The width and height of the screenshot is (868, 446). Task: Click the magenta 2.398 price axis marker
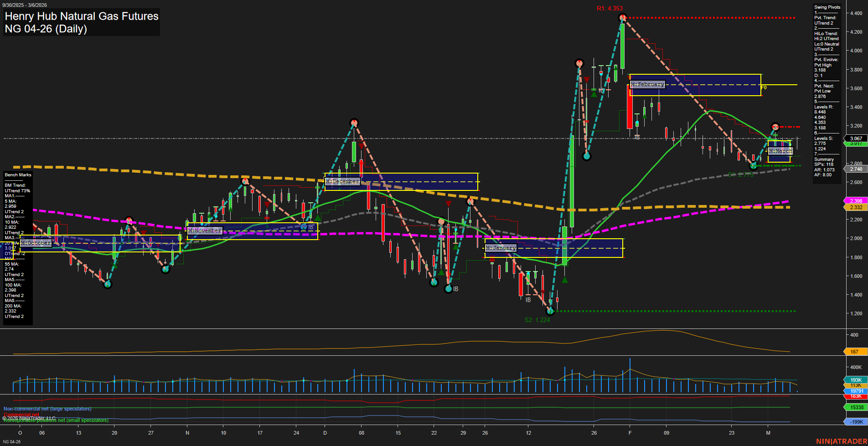tap(856, 200)
